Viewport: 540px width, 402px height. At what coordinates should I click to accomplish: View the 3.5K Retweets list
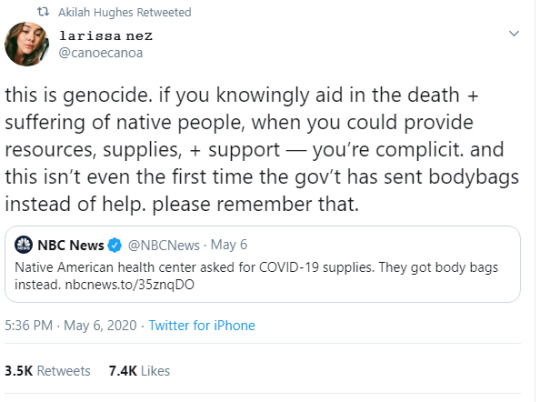coord(48,371)
